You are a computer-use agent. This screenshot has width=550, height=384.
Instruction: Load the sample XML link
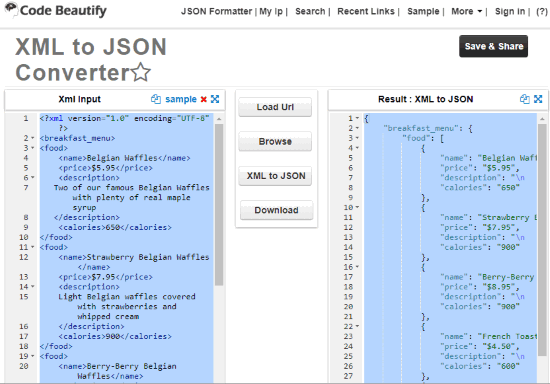pyautogui.click(x=181, y=99)
